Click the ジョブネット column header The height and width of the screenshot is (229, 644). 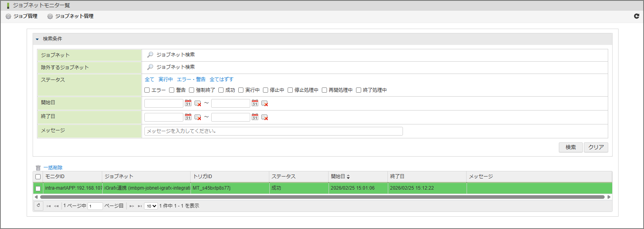146,177
